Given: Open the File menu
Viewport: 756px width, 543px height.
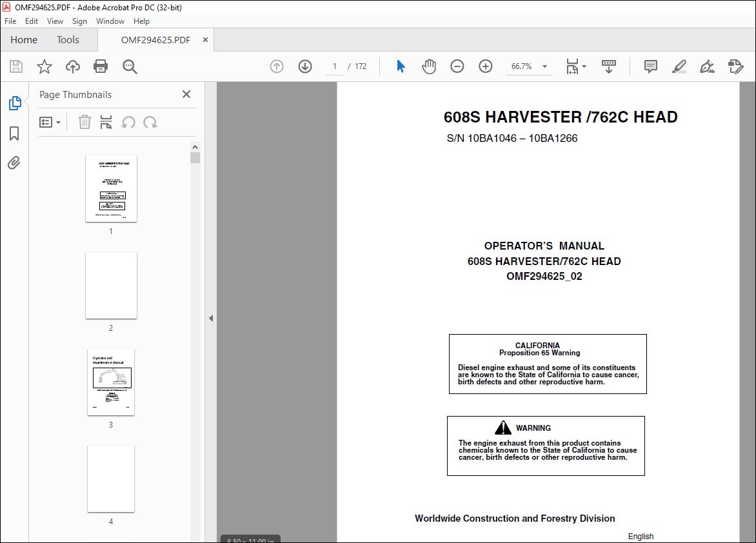Looking at the screenshot, I should (x=10, y=21).
